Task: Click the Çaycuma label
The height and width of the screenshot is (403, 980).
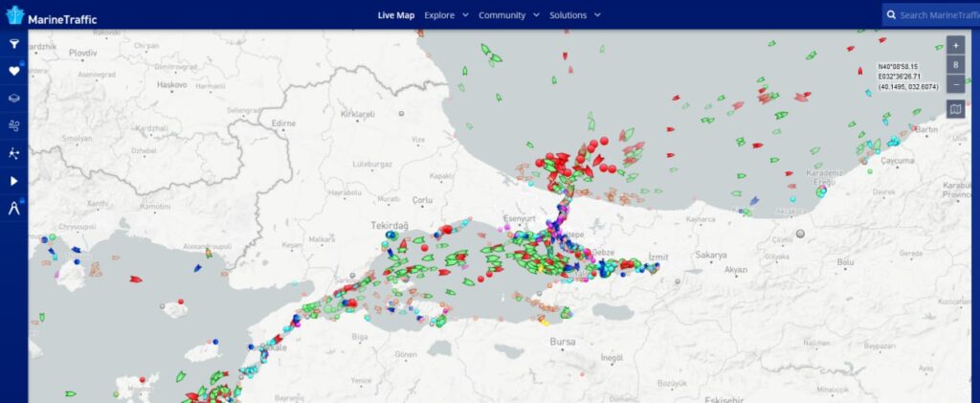Action: coord(897,161)
